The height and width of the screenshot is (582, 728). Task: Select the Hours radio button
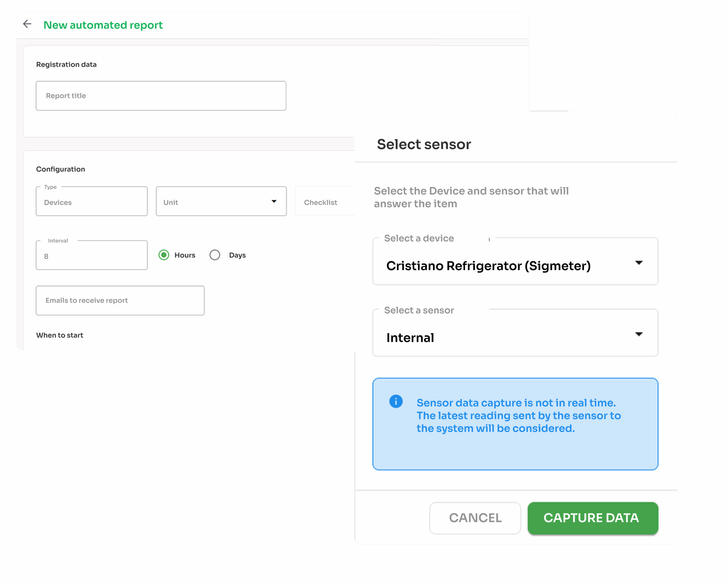[164, 255]
